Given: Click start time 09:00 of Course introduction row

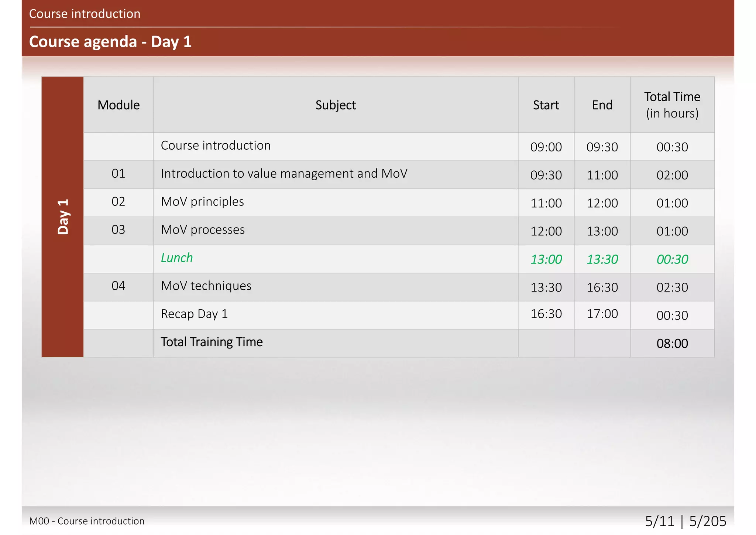Looking at the screenshot, I should (546, 147).
